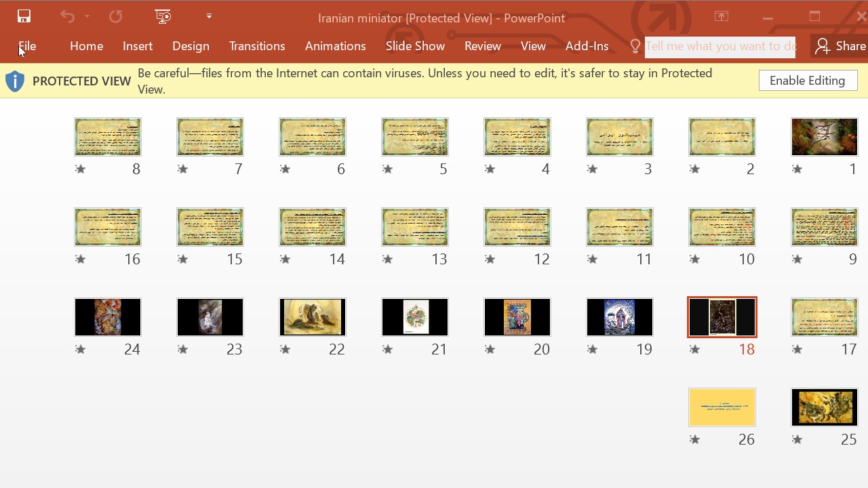Select slide 5 thumbnail
Image resolution: width=868 pixels, height=488 pixels.
coord(414,137)
